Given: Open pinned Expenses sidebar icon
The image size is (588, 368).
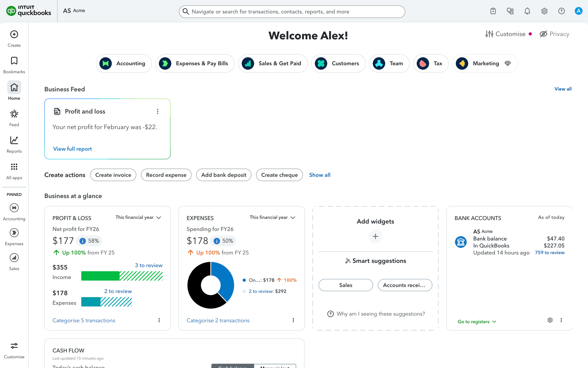Looking at the screenshot, I should pyautogui.click(x=14, y=233).
